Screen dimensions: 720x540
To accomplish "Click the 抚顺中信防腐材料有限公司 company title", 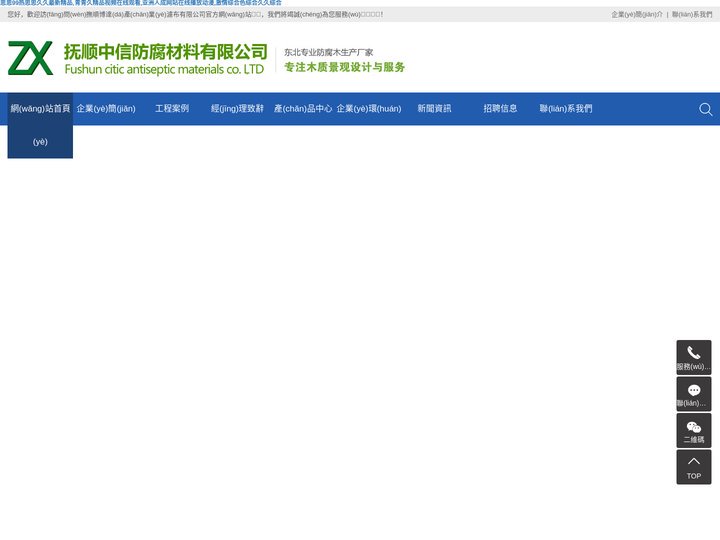I will tap(165, 52).
